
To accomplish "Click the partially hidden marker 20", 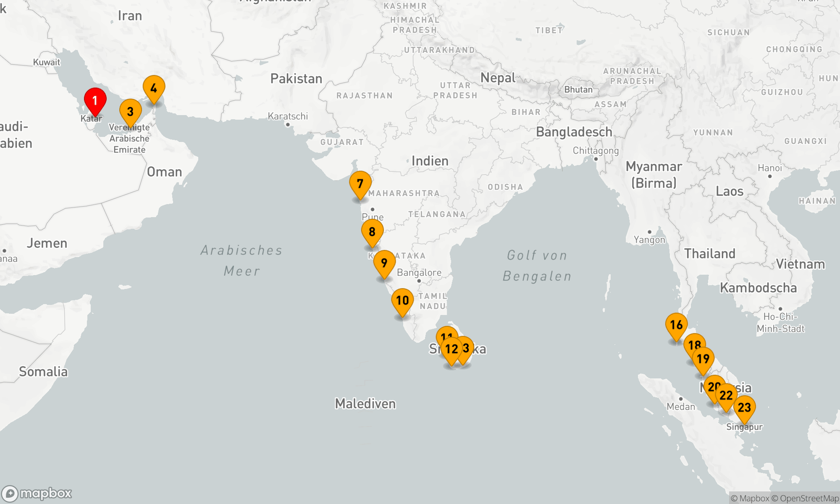I will [x=711, y=384].
